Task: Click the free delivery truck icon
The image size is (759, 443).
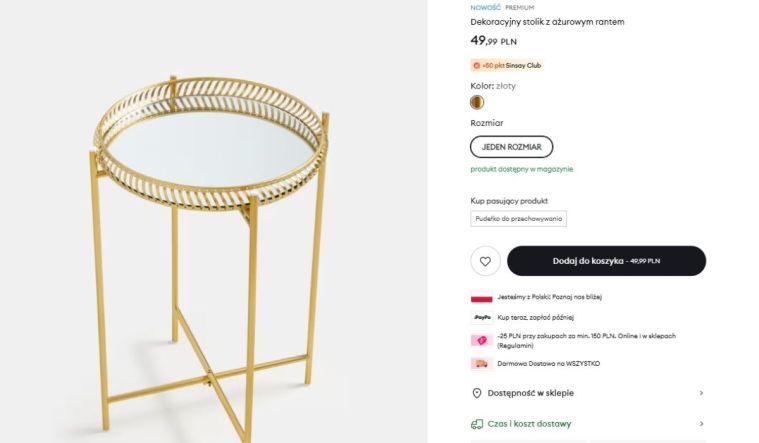Action: (x=481, y=364)
